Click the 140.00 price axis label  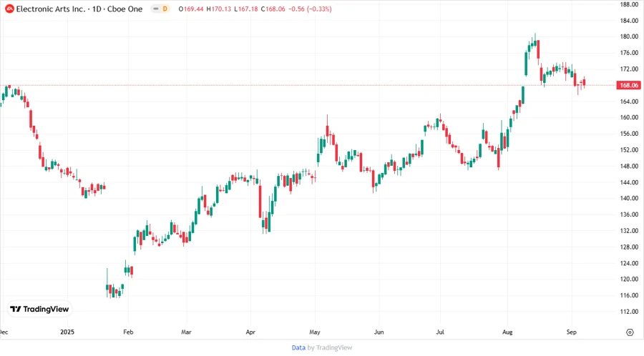[x=629, y=198]
